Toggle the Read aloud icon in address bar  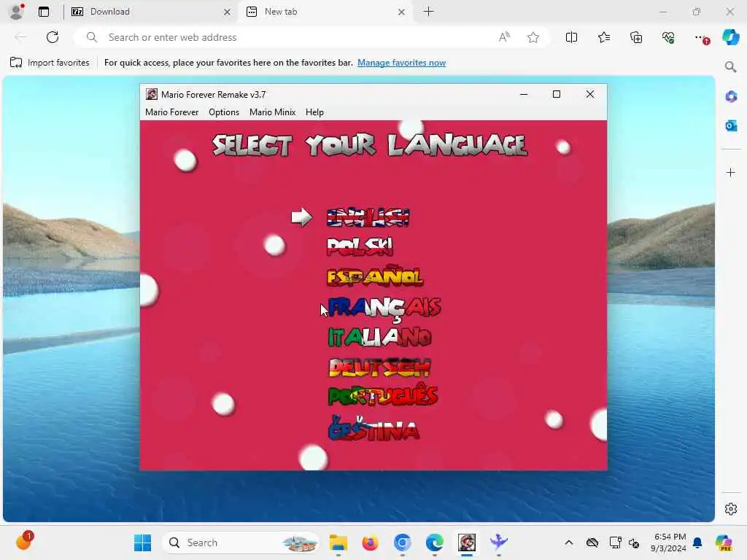504,37
